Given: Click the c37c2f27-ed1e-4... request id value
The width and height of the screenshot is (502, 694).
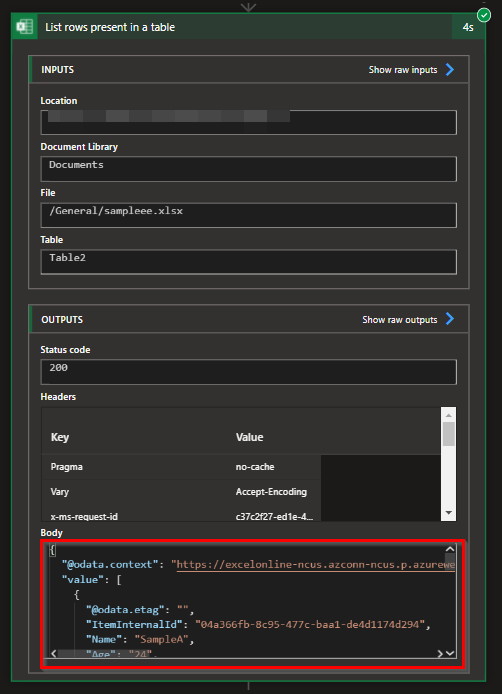Looking at the screenshot, I should coord(274,517).
